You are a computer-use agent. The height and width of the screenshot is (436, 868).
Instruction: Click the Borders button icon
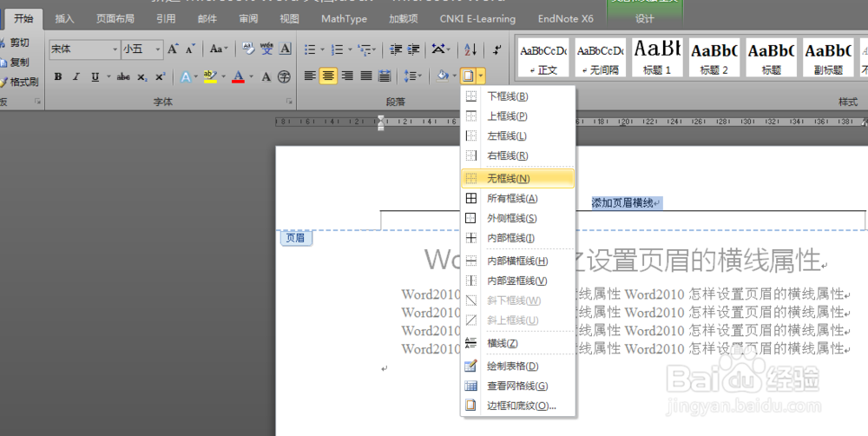point(469,76)
